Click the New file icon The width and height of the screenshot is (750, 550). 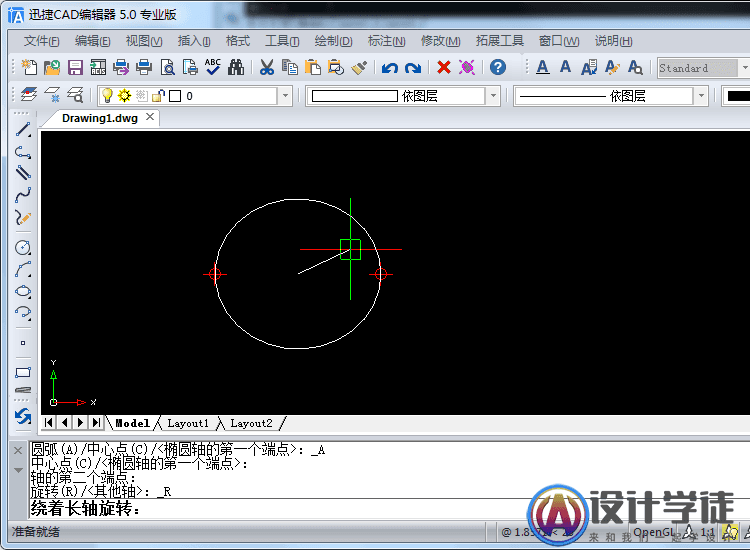point(29,67)
